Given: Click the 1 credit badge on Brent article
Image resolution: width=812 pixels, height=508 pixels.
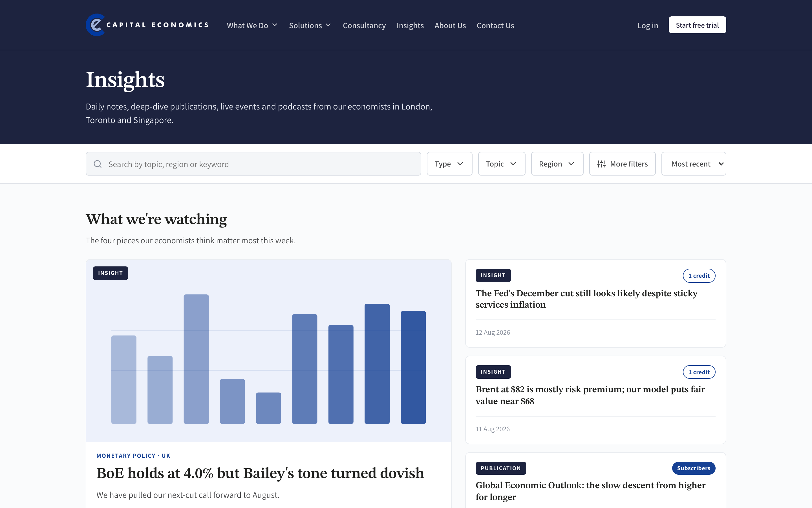Looking at the screenshot, I should [x=699, y=372].
